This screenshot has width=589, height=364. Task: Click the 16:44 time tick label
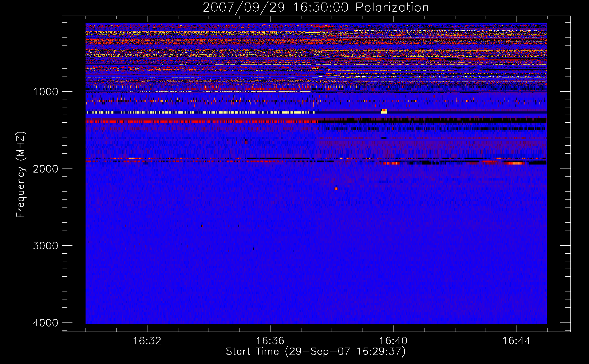517,341
